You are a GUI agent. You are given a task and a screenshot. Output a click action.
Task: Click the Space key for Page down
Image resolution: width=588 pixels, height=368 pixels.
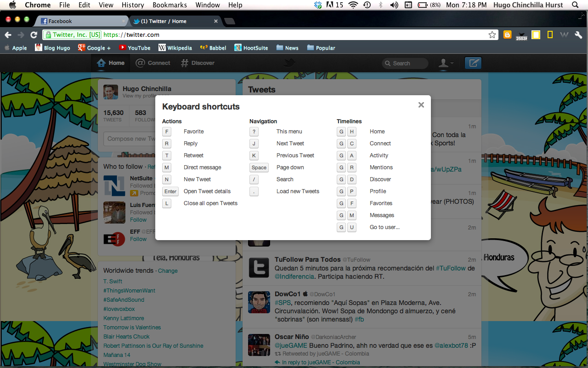(x=259, y=167)
